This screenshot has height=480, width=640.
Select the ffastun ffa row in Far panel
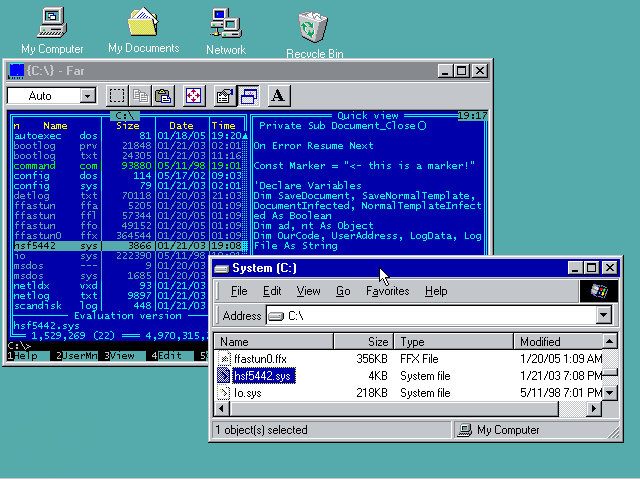click(129, 206)
